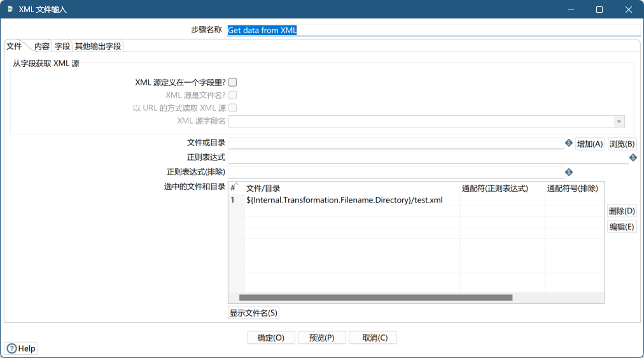This screenshot has width=644, height=358.
Task: Click the variable icon beside 文件或目录 field
Action: point(569,143)
